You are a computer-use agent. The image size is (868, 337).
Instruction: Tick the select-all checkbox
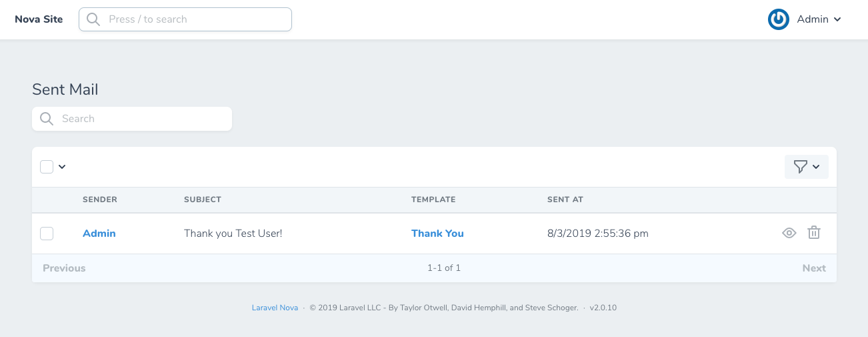(x=47, y=167)
